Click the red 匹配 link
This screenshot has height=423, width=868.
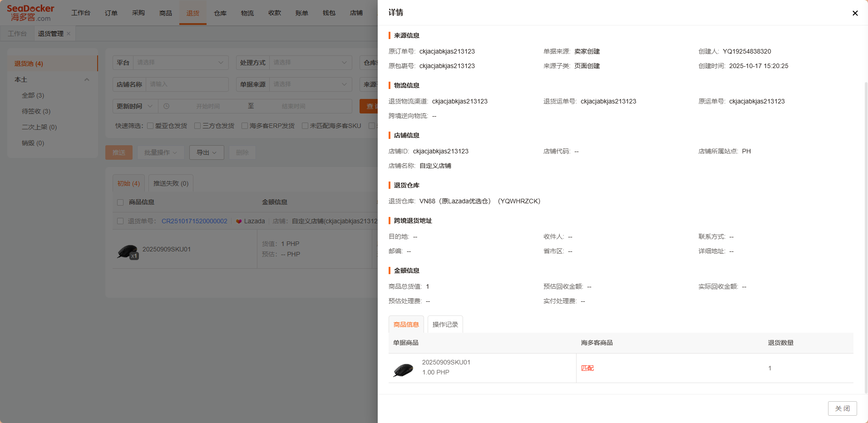coord(587,368)
